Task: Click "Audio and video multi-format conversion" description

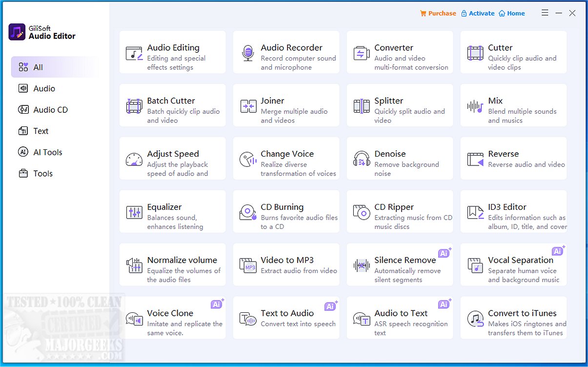Action: pyautogui.click(x=411, y=63)
